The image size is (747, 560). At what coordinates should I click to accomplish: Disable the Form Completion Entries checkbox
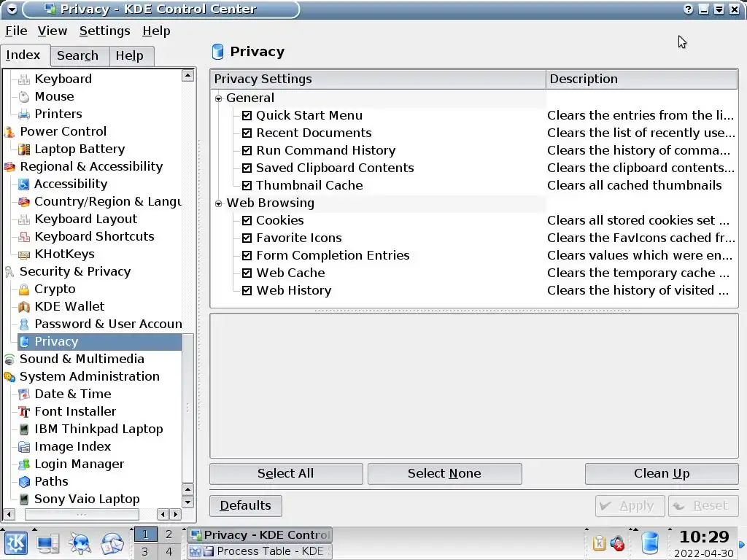coord(247,256)
